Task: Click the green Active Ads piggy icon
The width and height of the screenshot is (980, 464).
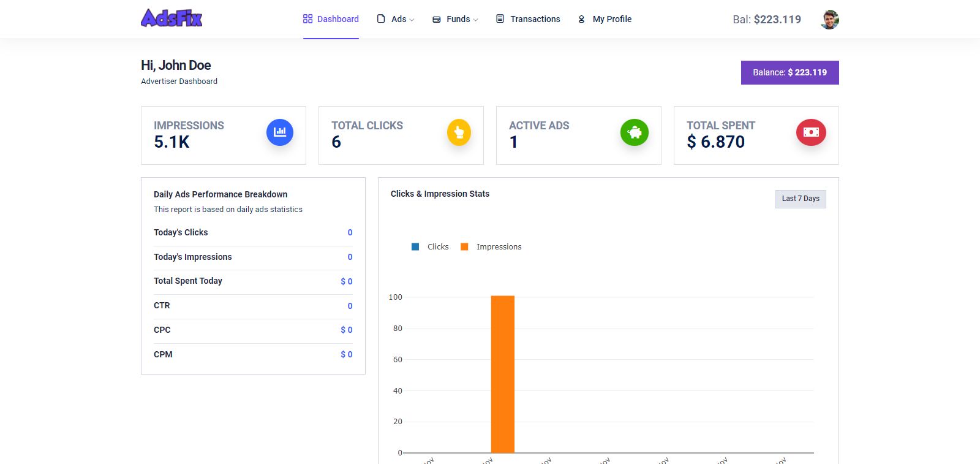Action: 635,132
